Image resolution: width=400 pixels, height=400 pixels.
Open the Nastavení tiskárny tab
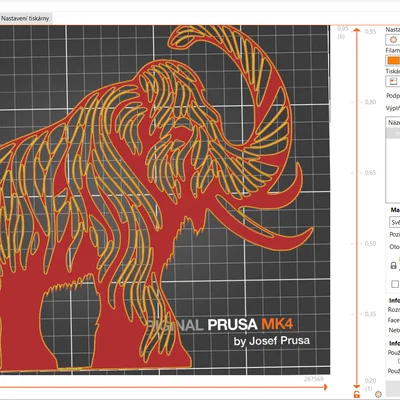(25, 19)
